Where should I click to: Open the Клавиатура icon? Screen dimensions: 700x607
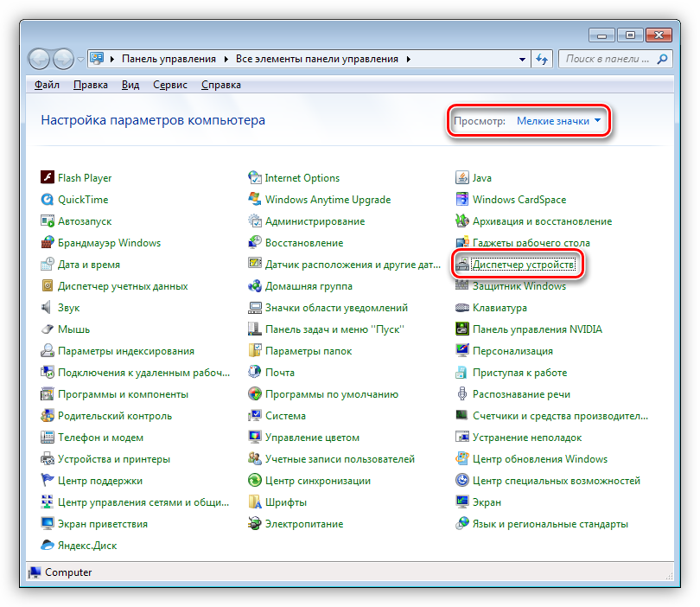click(x=462, y=307)
